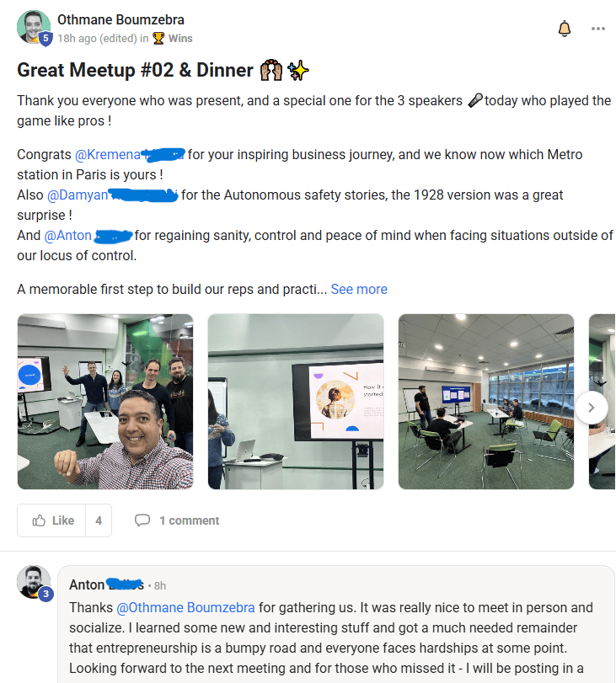Open the three-dot post options menu
Image resolution: width=616 pixels, height=683 pixels.
597,29
